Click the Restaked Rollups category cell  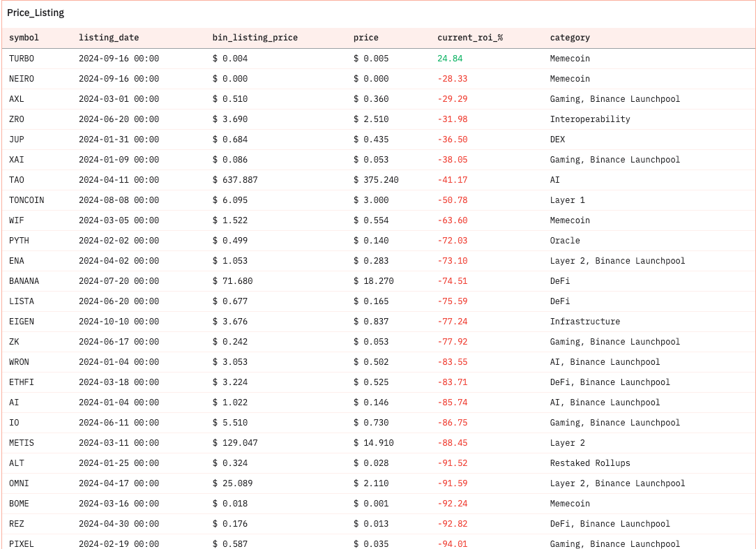point(590,464)
